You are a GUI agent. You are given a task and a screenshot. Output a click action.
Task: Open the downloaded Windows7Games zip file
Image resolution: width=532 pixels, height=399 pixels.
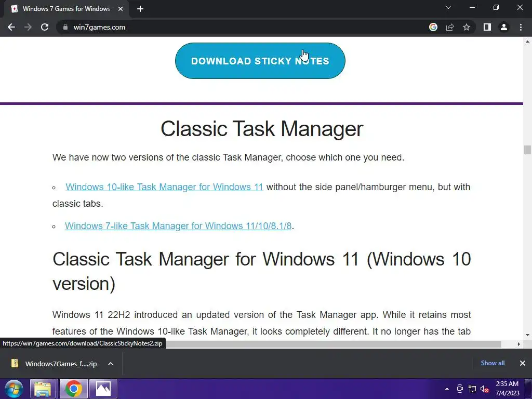click(x=54, y=364)
